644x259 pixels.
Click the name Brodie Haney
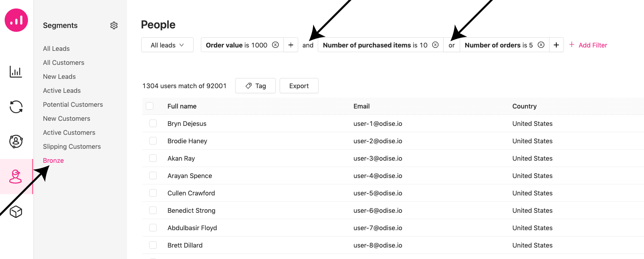coord(187,141)
